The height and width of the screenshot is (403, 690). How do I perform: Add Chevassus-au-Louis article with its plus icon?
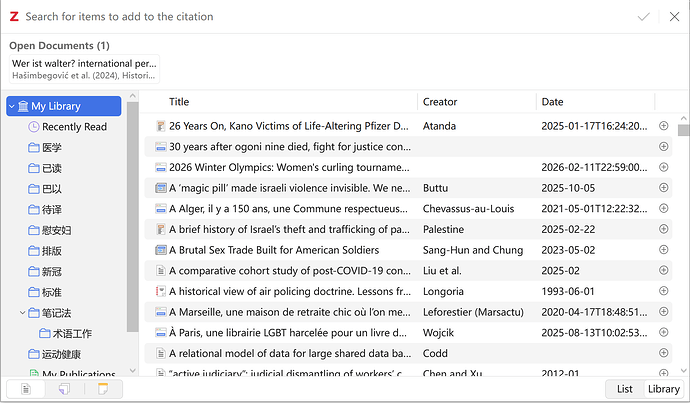[x=664, y=209]
